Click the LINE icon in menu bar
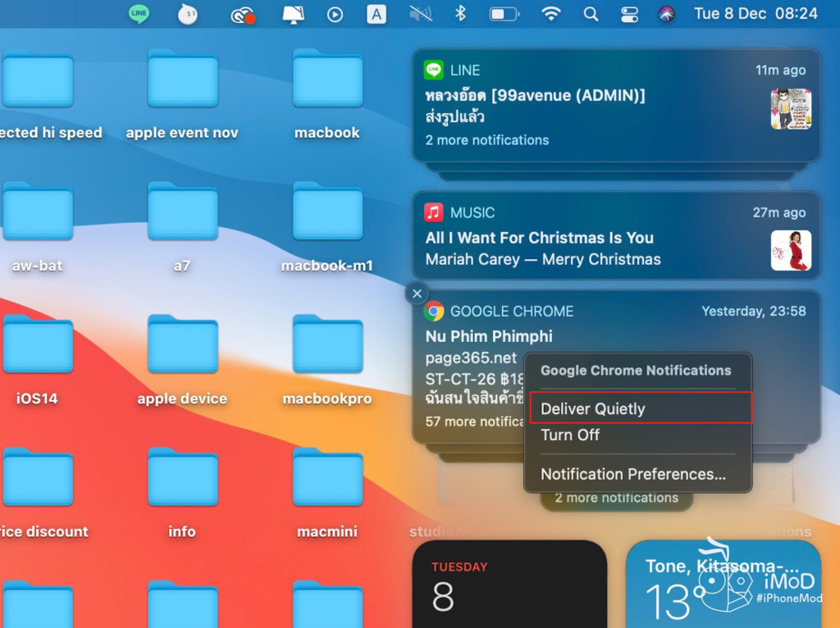The height and width of the screenshot is (628, 840). click(139, 14)
